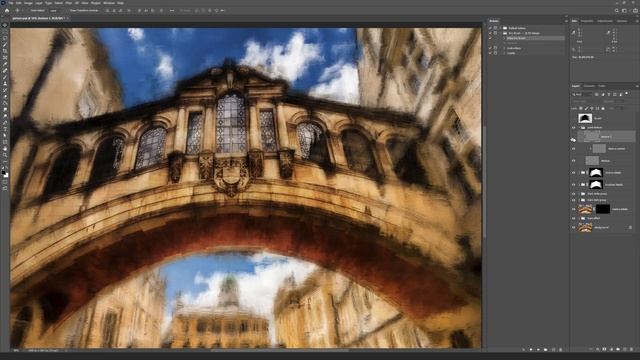Open the Window menu
This screenshot has height=360, width=640.
(109, 3)
